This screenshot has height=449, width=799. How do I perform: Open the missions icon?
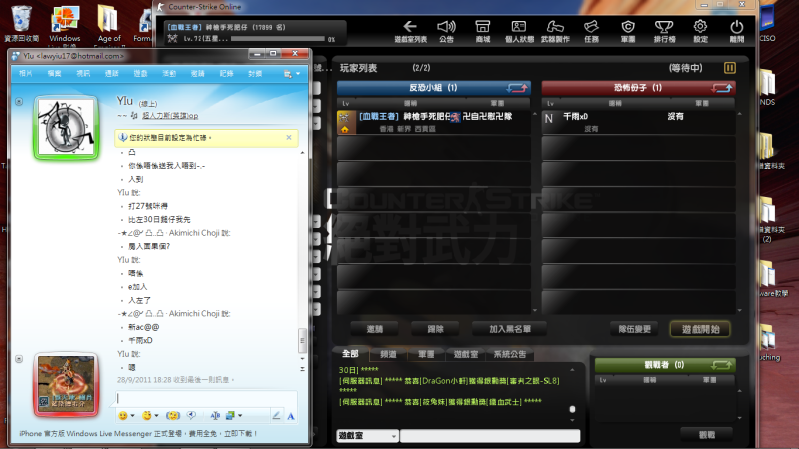coord(591,31)
